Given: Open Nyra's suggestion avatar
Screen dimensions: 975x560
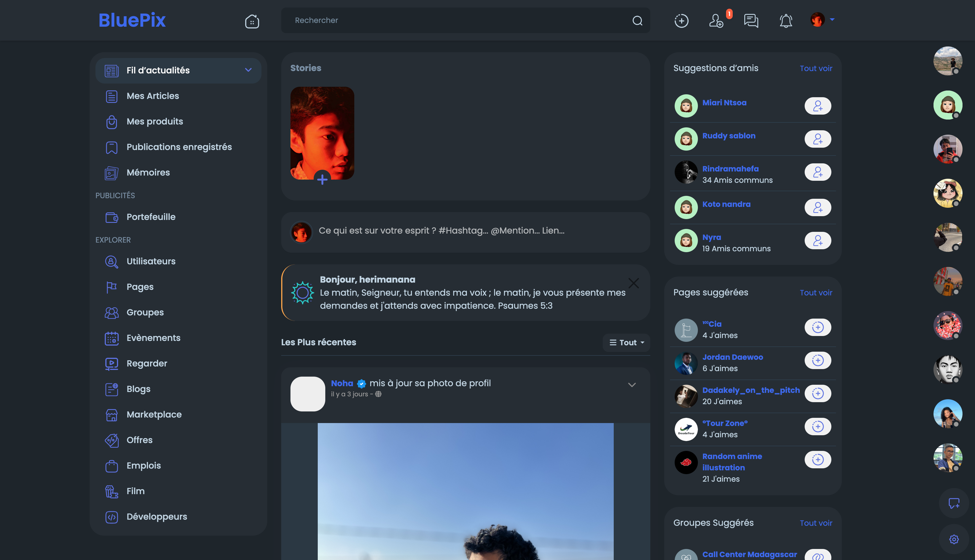Looking at the screenshot, I should (x=686, y=240).
